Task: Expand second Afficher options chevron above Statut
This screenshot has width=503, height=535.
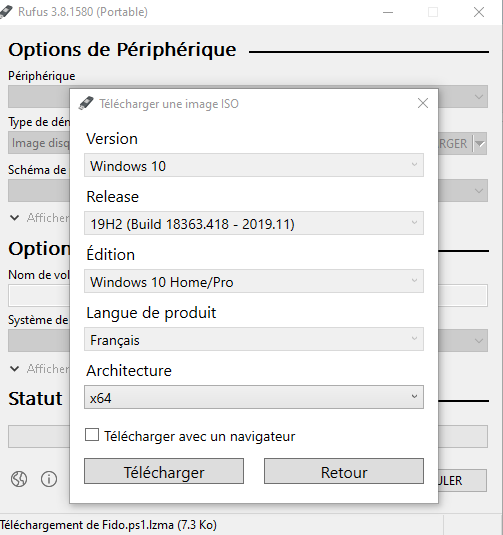Action: pyautogui.click(x=15, y=368)
